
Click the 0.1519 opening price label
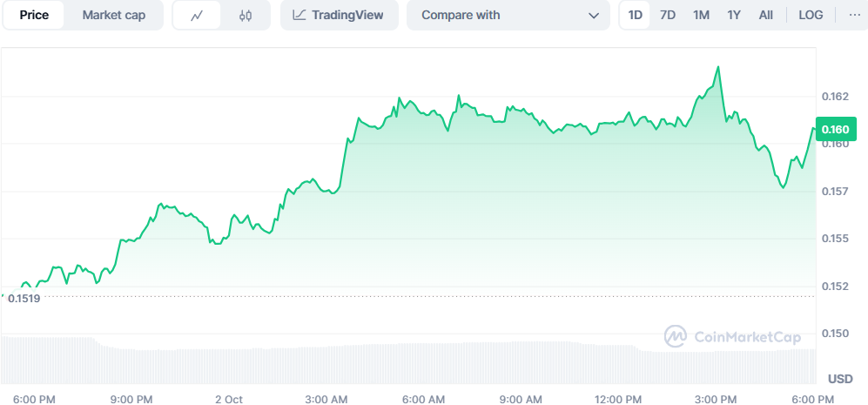pyautogui.click(x=24, y=297)
